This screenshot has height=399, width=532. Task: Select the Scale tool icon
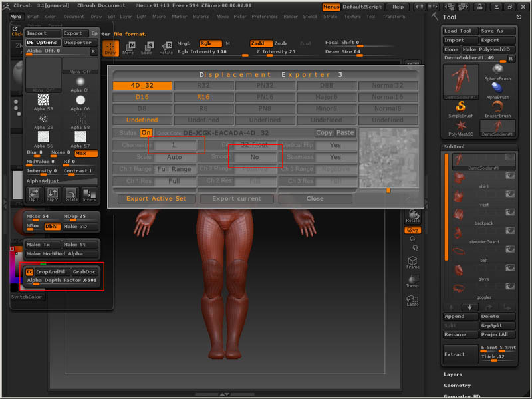point(147,48)
